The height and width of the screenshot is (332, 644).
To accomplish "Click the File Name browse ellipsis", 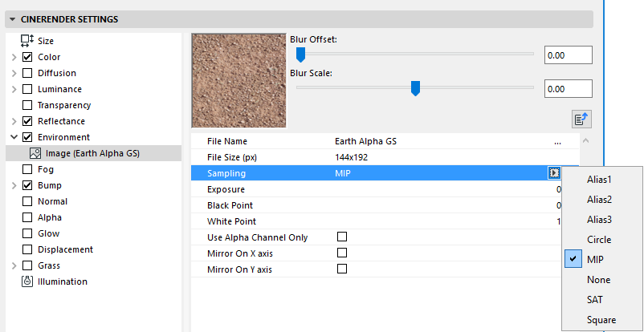I will (x=557, y=141).
